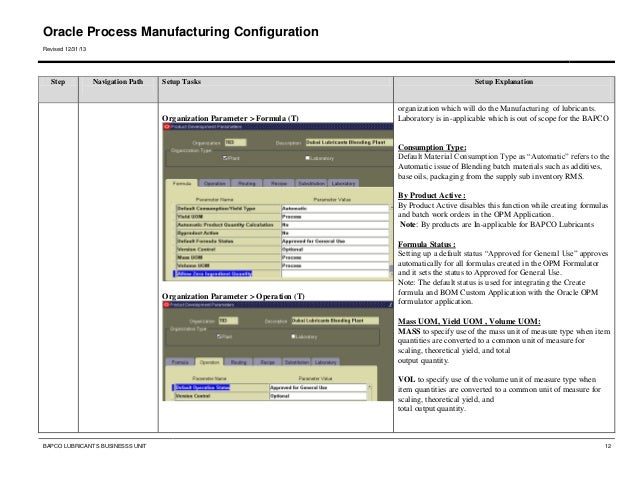638x493 pixels.
Task: Switch to the Formula tab in the lower window
Action: tap(180, 362)
